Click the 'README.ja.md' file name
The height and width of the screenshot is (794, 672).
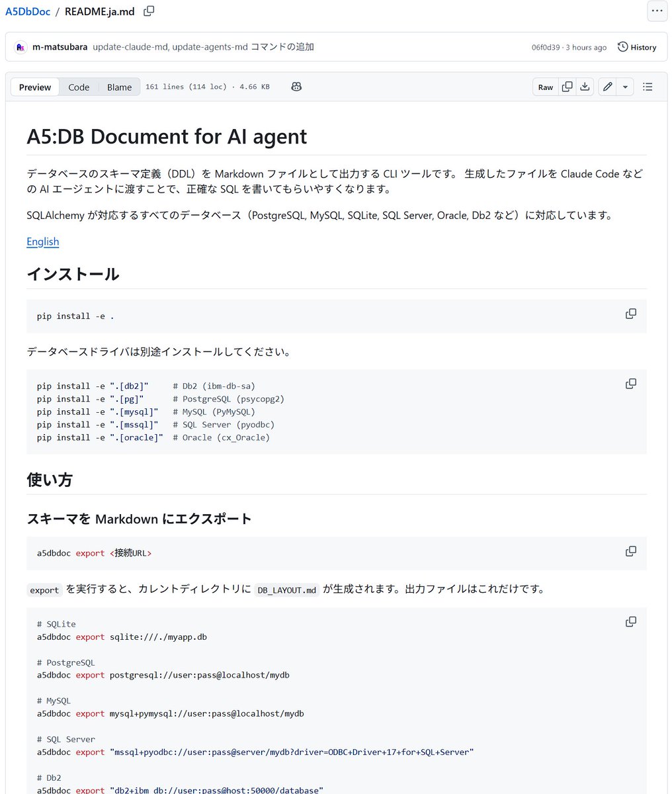[x=100, y=11]
